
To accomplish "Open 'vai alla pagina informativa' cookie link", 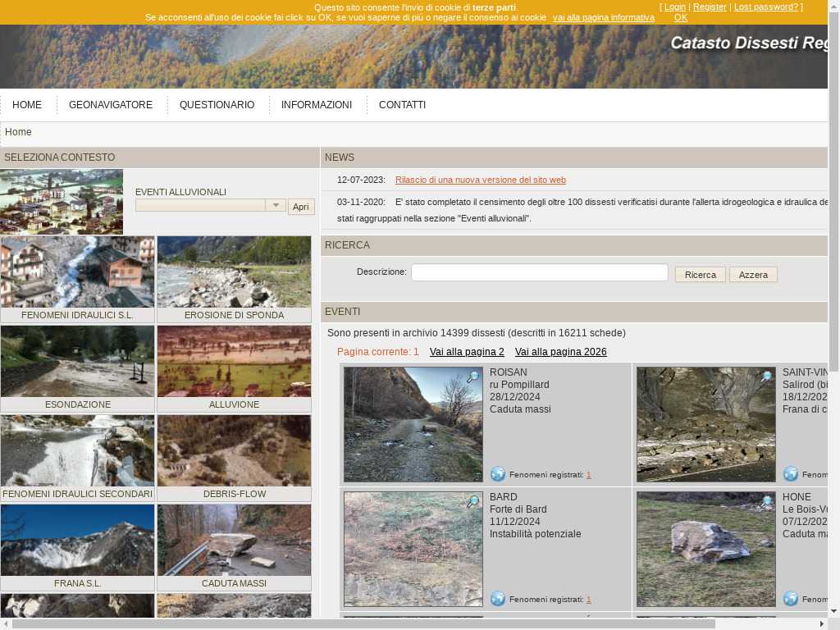I will pyautogui.click(x=604, y=18).
